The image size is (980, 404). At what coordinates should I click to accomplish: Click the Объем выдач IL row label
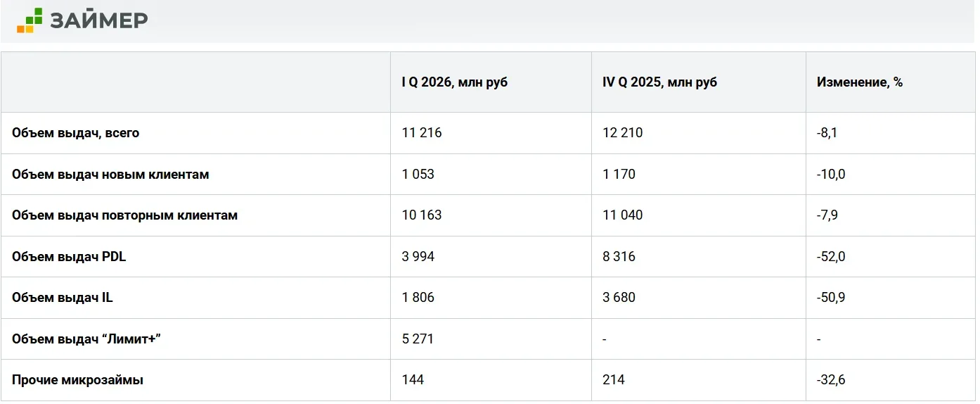62,298
